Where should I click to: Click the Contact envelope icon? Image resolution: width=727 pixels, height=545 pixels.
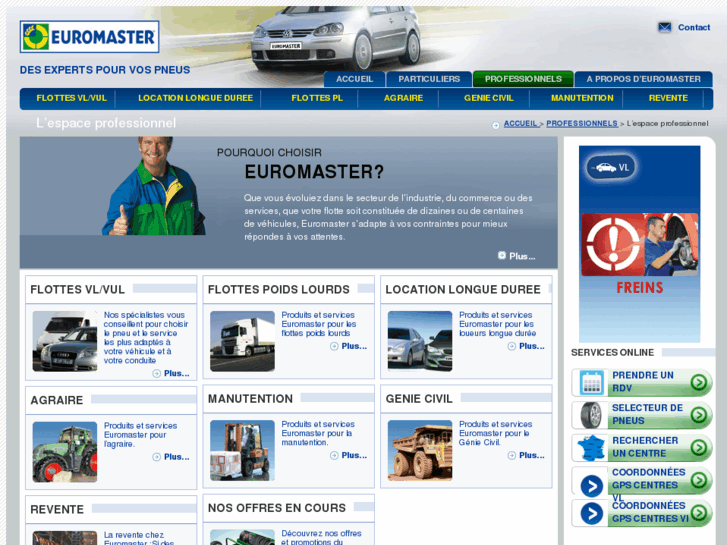point(664,27)
